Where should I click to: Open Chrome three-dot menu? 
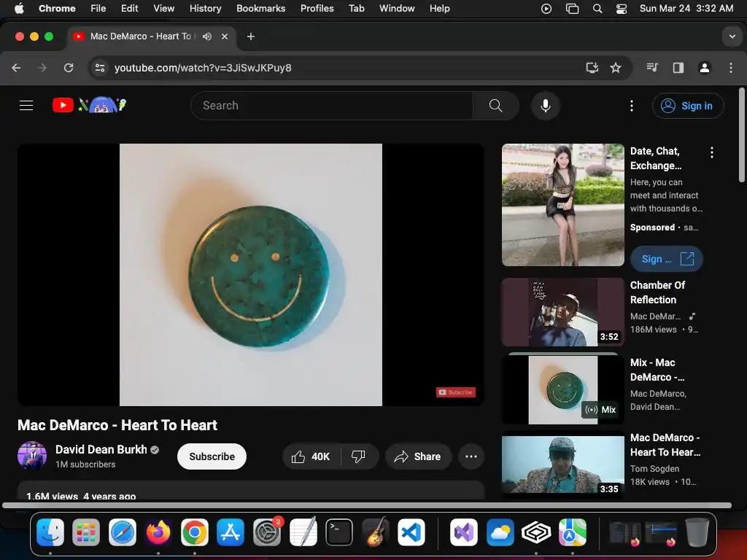coord(731,68)
